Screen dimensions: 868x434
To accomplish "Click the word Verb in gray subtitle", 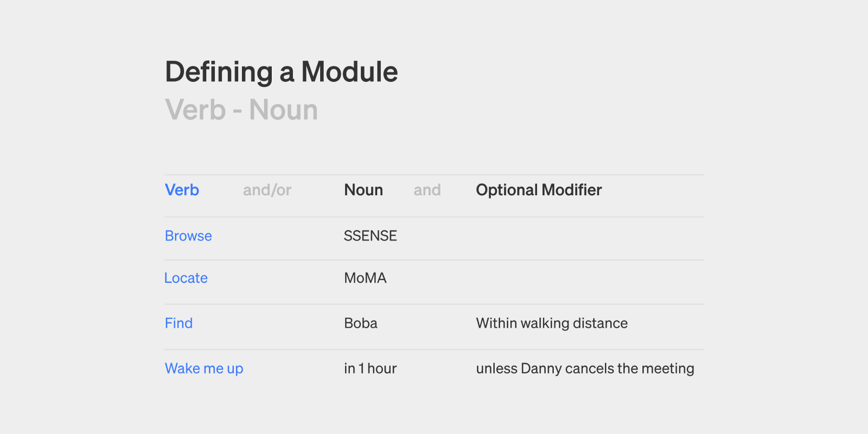I will point(195,110).
